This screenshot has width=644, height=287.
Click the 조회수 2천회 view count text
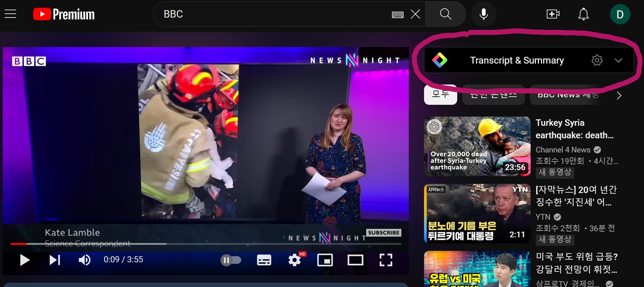pos(558,228)
